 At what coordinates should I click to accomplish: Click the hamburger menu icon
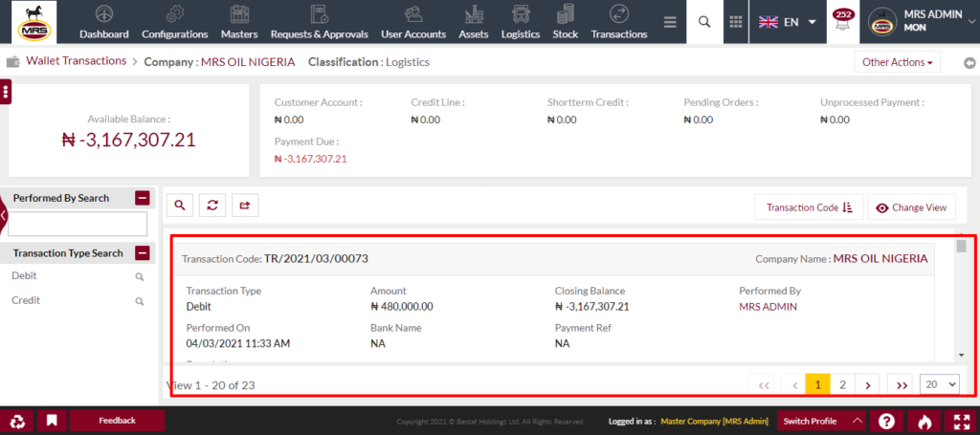click(x=670, y=22)
